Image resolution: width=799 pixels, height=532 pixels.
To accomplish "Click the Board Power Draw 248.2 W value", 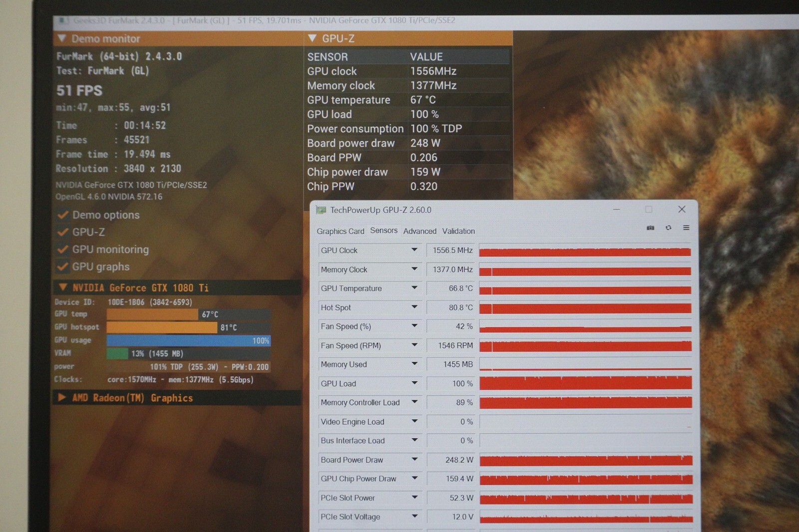I will click(x=459, y=460).
